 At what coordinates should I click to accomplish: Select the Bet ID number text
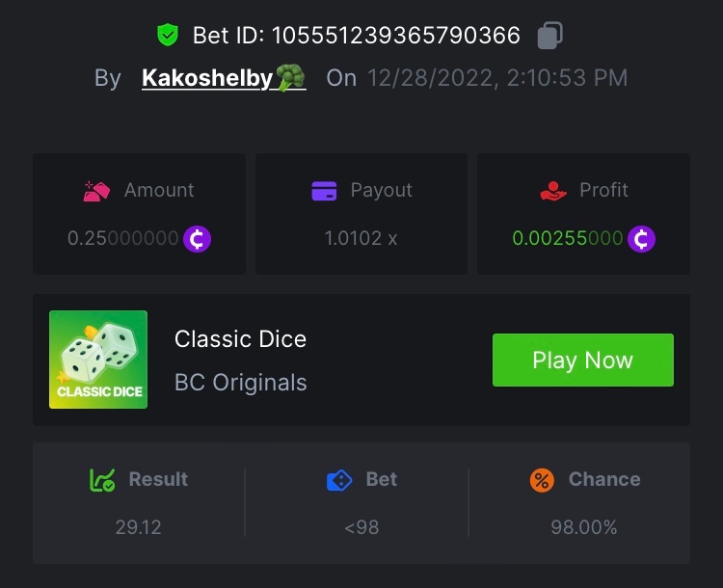tap(395, 36)
